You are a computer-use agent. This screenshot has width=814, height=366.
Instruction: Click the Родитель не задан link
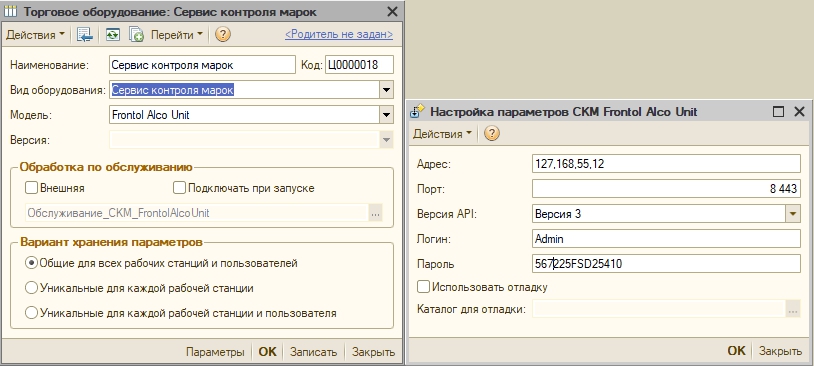339,35
